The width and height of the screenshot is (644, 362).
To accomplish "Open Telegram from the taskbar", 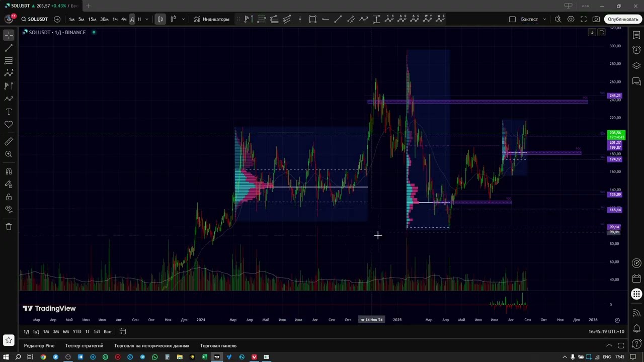I will click(142, 357).
